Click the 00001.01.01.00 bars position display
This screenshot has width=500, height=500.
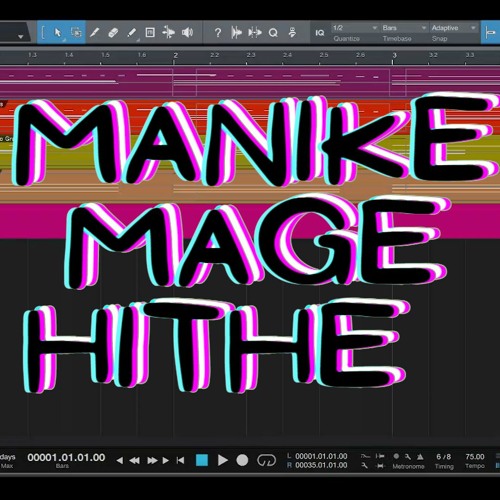point(66,457)
